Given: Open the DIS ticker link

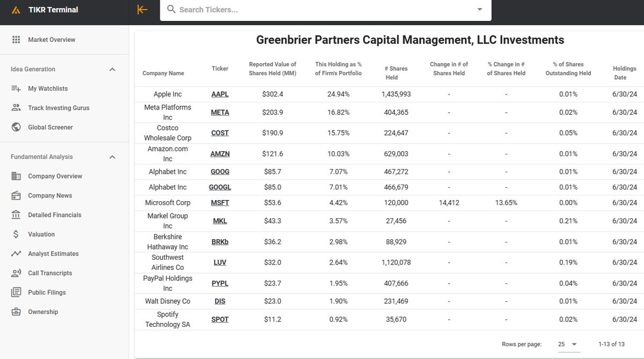Looking at the screenshot, I should pos(220,302).
